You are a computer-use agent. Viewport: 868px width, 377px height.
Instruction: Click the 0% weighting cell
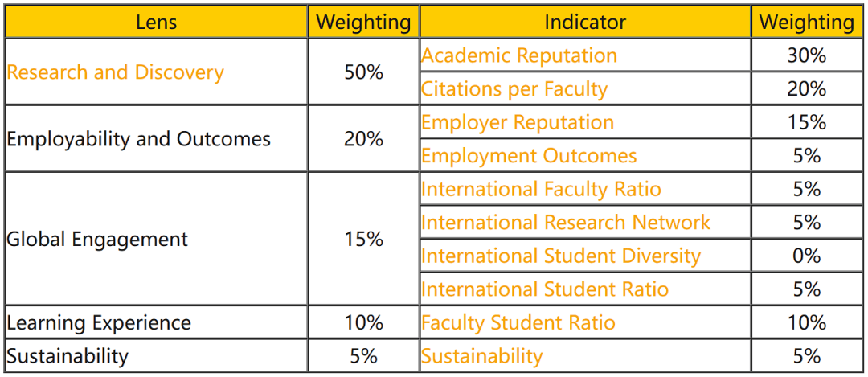coord(807,256)
